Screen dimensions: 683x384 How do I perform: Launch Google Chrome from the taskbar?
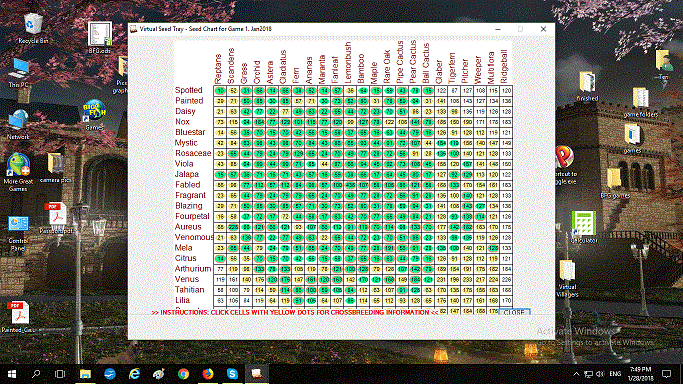click(x=183, y=374)
